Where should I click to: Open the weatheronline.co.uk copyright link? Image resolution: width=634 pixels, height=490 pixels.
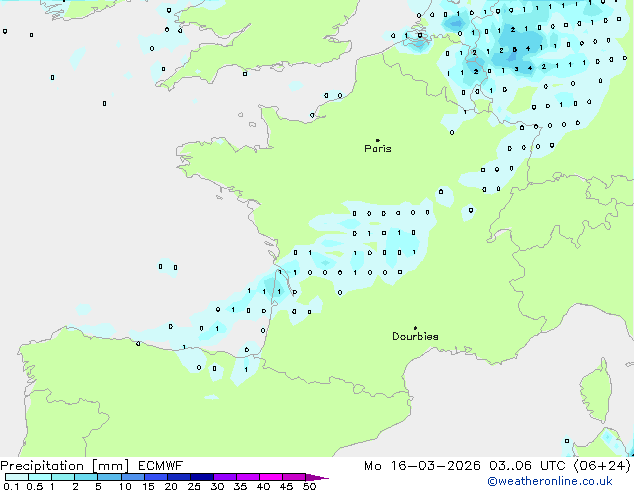click(550, 481)
